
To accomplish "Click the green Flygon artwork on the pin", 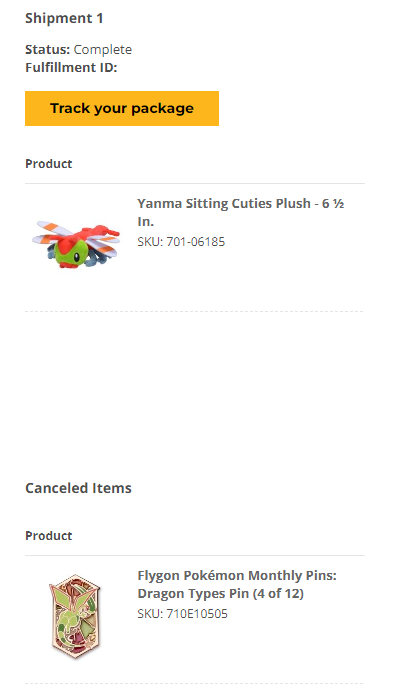I will 76,616.
